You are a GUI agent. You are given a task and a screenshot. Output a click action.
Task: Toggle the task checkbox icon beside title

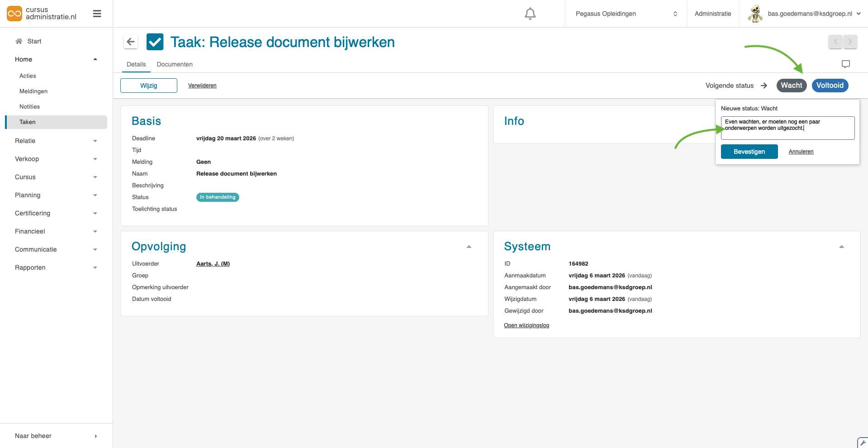pyautogui.click(x=155, y=42)
